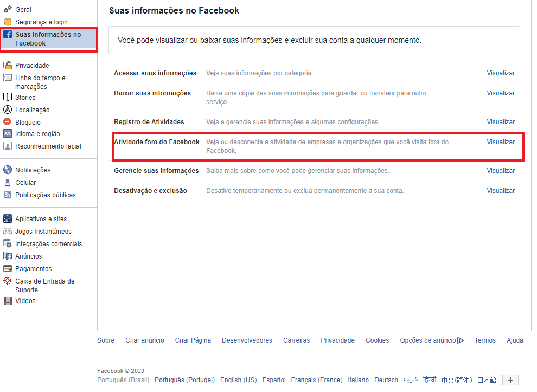This screenshot has width=537, height=392.
Task: Click Visualizar for Acessar suas informações
Action: coord(501,73)
